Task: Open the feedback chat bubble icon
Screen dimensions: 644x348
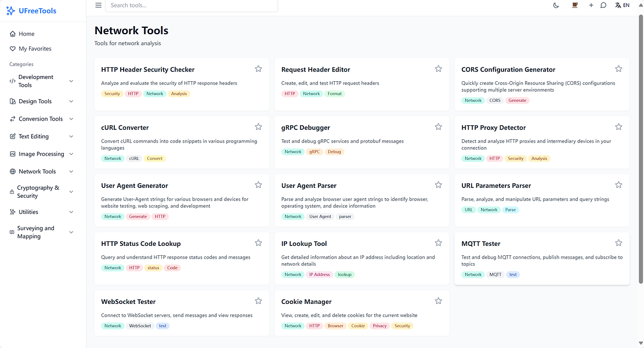Action: point(603,5)
